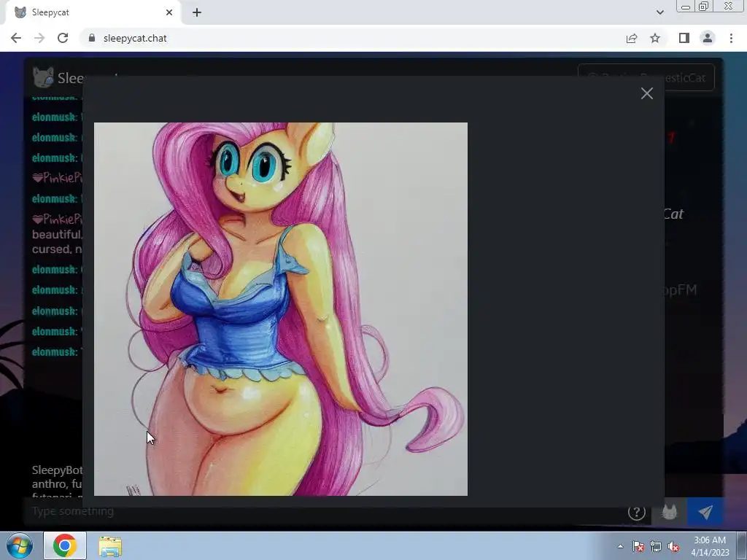The height and width of the screenshot is (560, 747).
Task: Select the Sleepycat browser tab
Action: (x=93, y=12)
